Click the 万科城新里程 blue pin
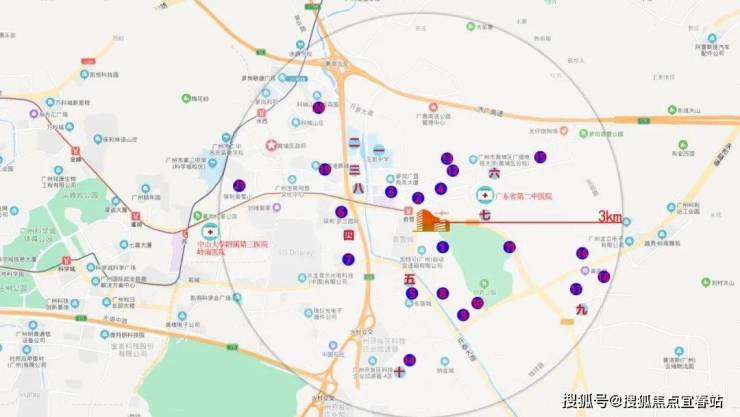 tap(50, 102)
